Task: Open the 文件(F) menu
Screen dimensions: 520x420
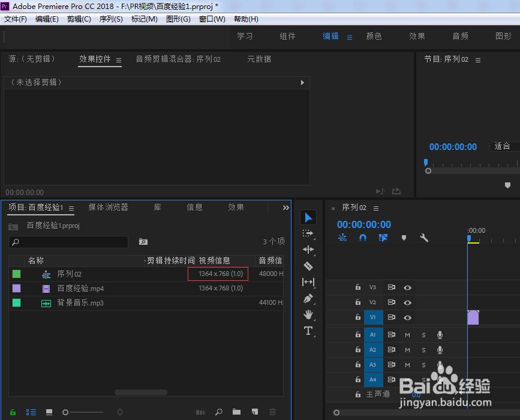Action: coord(15,19)
